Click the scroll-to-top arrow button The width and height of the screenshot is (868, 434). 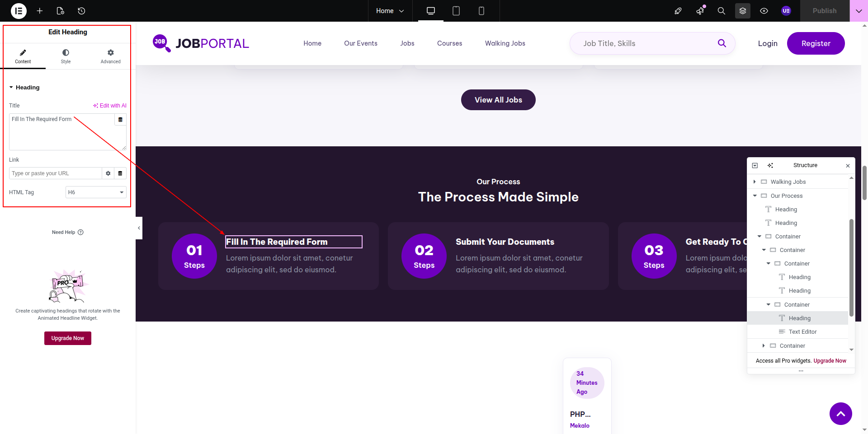point(840,414)
